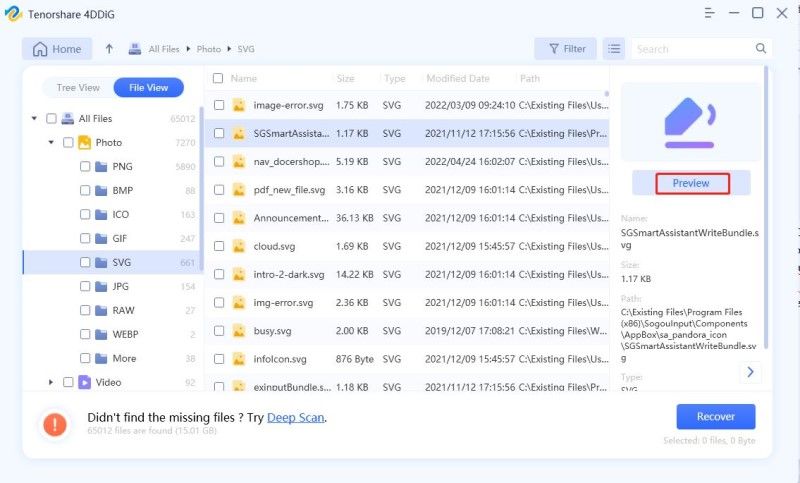Sort by Name column header
This screenshot has width=800, height=483.
point(243,79)
